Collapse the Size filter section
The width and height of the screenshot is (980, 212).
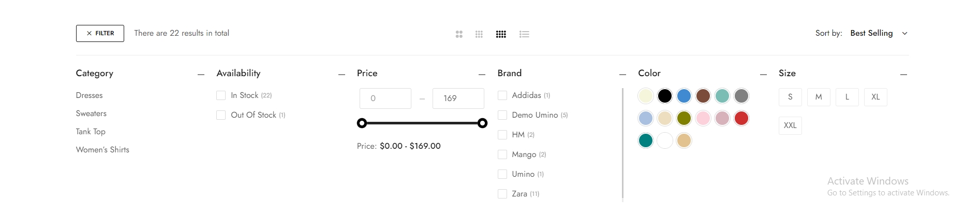tap(903, 75)
